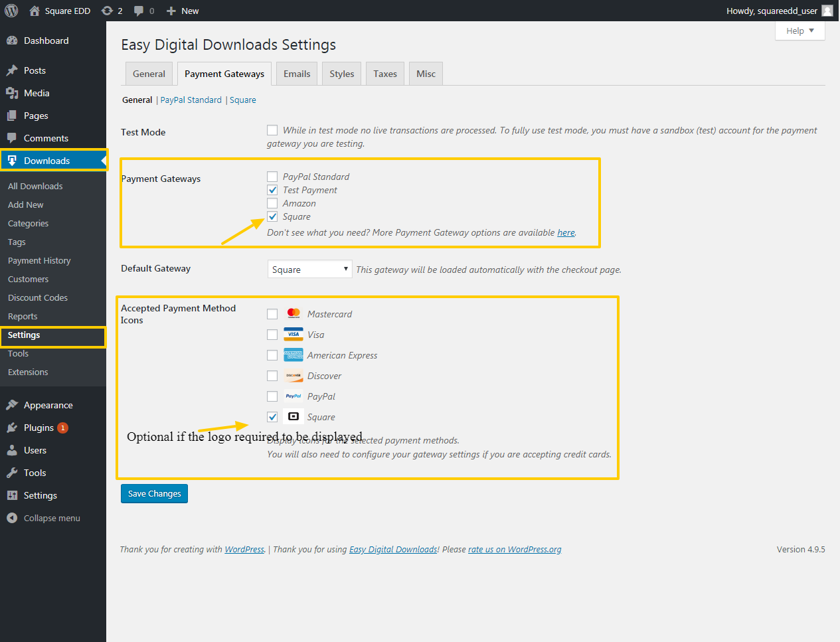
Task: Click 'rate us on WordPress.org' link
Action: [x=515, y=549]
